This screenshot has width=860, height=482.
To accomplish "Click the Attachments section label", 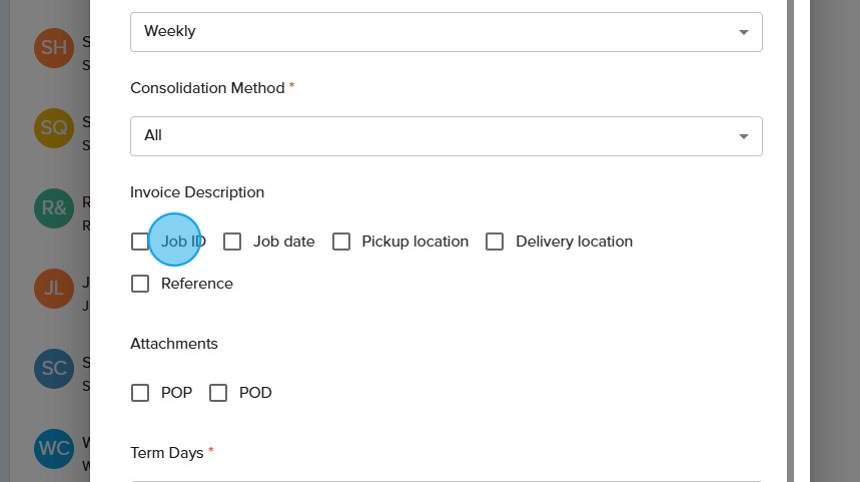I will click(x=174, y=343).
